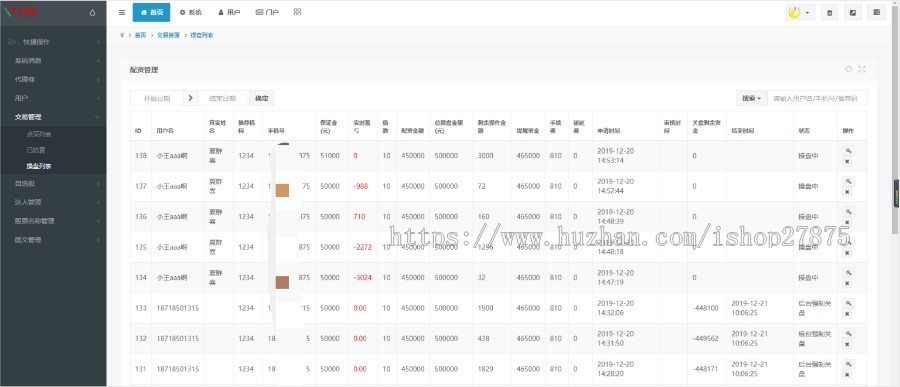Select 操盘列表 in the sidebar submenu
Image resolution: width=900 pixels, height=387 pixels.
(x=39, y=167)
